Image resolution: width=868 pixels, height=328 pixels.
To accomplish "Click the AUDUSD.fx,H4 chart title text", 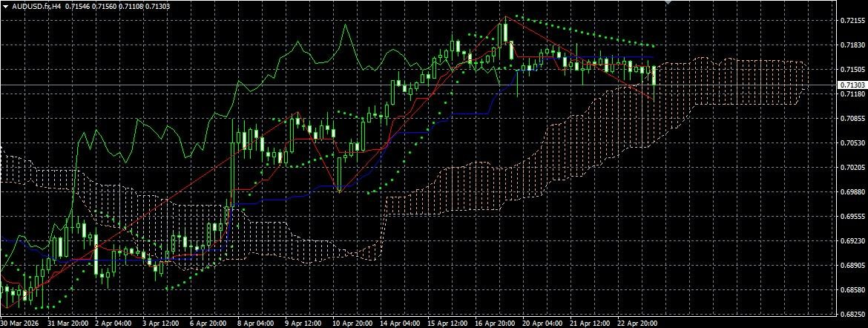I will point(36,6).
